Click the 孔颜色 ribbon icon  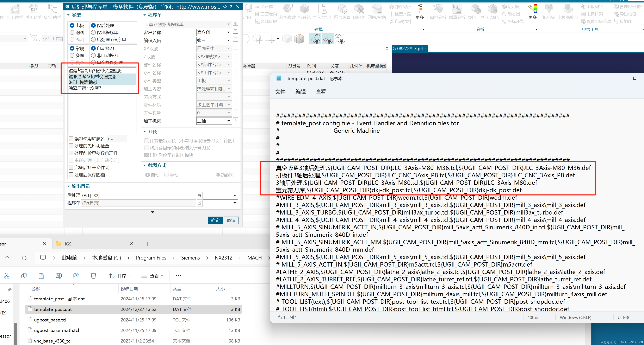coord(493,12)
